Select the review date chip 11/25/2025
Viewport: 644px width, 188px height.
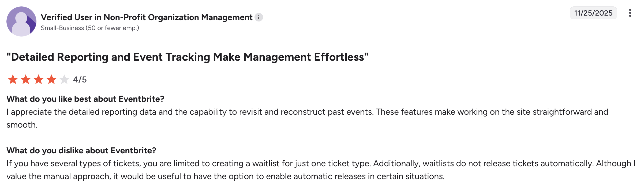pos(593,13)
